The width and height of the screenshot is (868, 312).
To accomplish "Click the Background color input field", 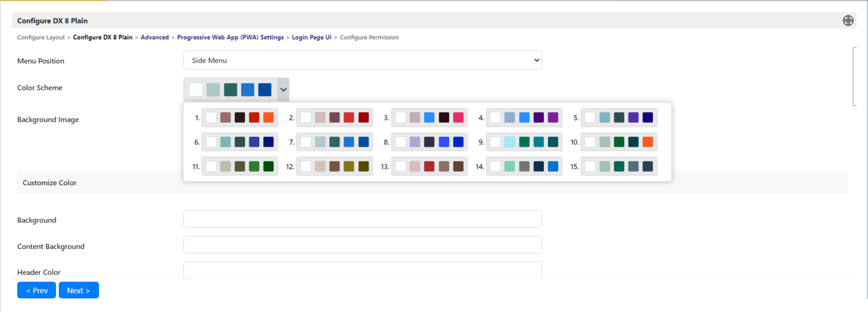I will click(x=362, y=219).
